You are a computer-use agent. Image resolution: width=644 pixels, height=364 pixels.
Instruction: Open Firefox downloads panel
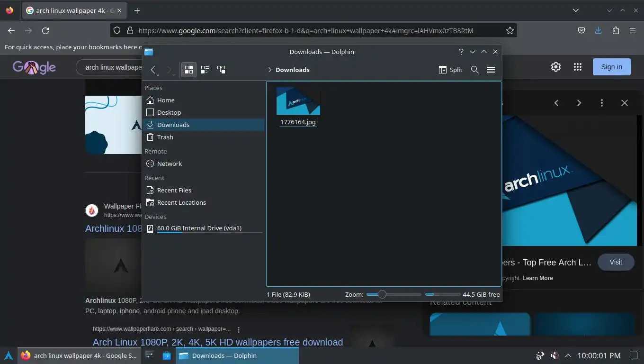599,30
